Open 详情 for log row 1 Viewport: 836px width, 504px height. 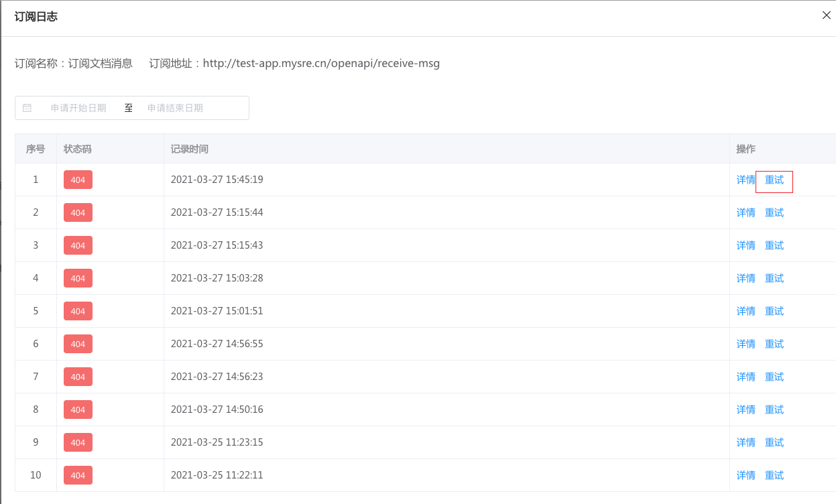tap(745, 180)
